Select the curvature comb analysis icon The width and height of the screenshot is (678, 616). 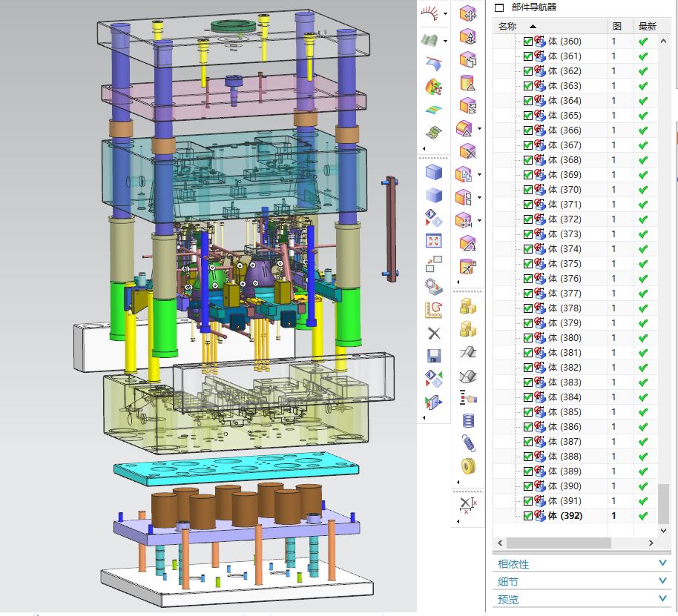click(429, 14)
